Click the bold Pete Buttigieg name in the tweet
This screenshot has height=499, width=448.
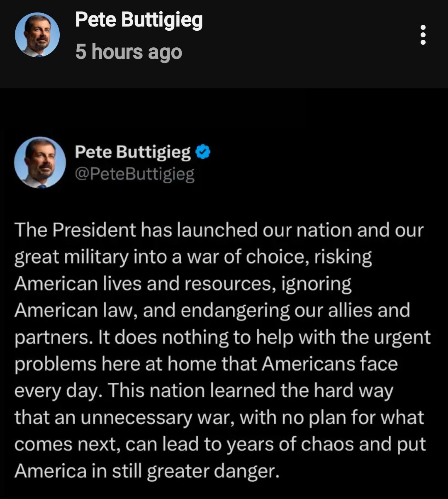pos(133,152)
